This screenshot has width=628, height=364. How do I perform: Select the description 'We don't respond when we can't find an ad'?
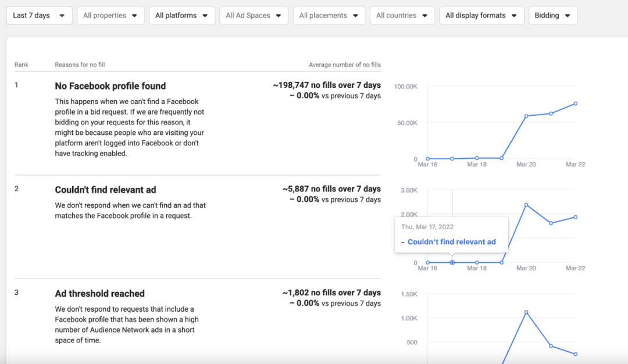(x=130, y=210)
